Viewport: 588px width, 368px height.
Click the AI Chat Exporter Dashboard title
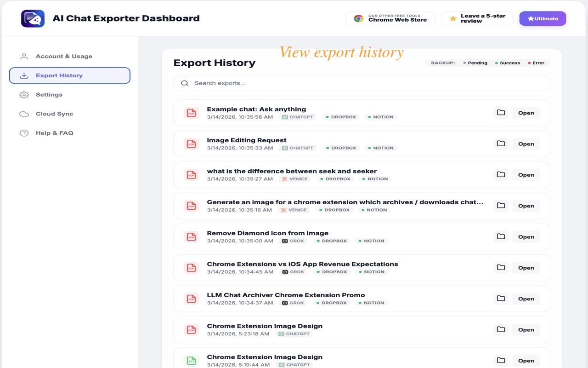click(x=126, y=19)
